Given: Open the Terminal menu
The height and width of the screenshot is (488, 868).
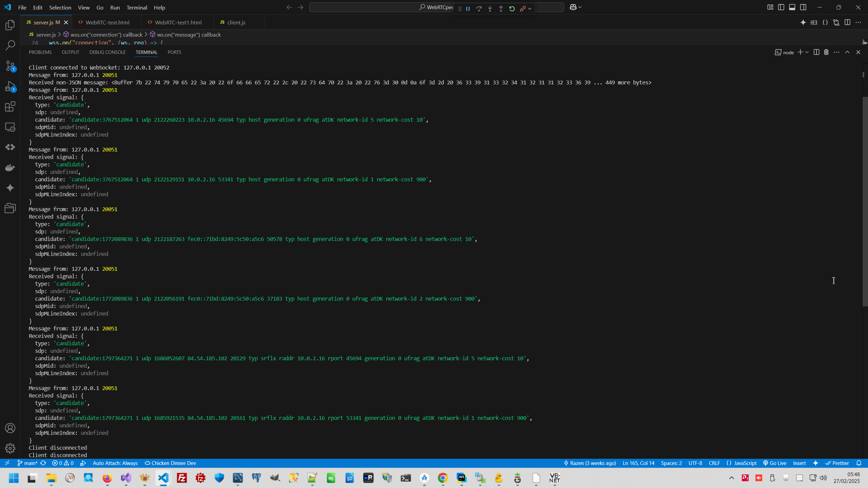Looking at the screenshot, I should pyautogui.click(x=137, y=7).
